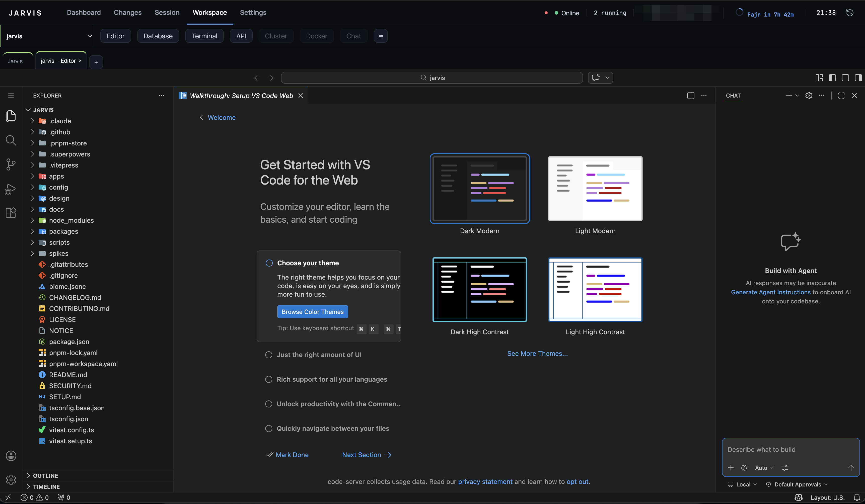Toggle the bottom panel layout icon
Screen dimensions: 865x504
click(845, 78)
